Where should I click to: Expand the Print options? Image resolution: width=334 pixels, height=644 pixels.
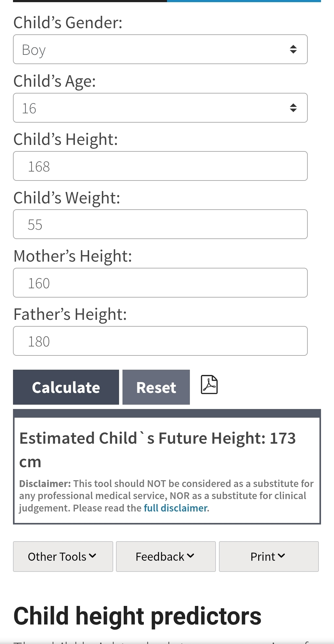point(268,556)
